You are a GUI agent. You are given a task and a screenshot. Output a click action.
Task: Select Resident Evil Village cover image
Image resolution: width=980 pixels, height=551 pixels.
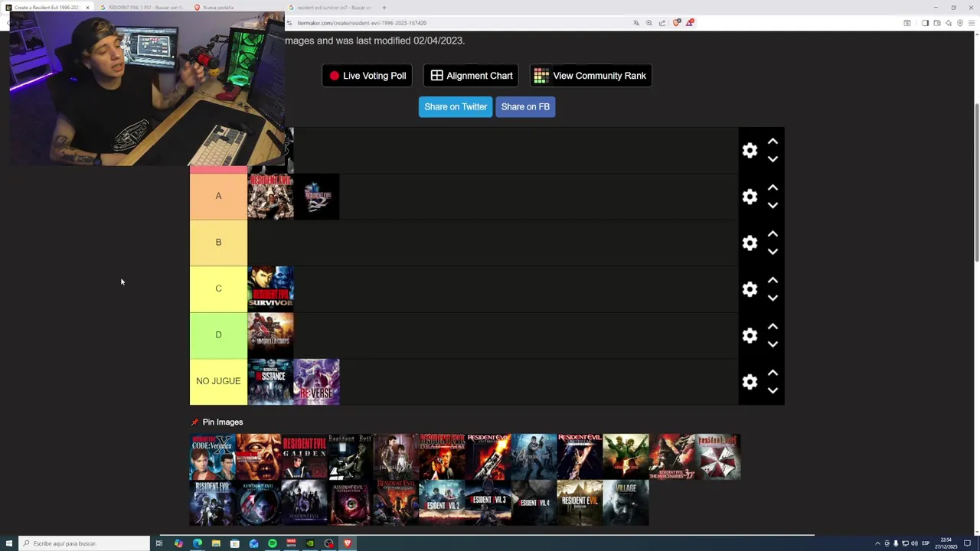tap(626, 503)
